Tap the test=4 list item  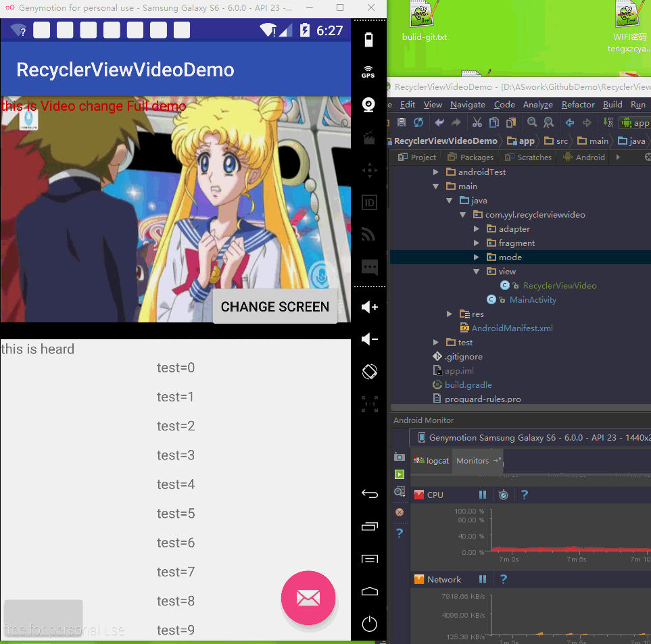point(176,485)
